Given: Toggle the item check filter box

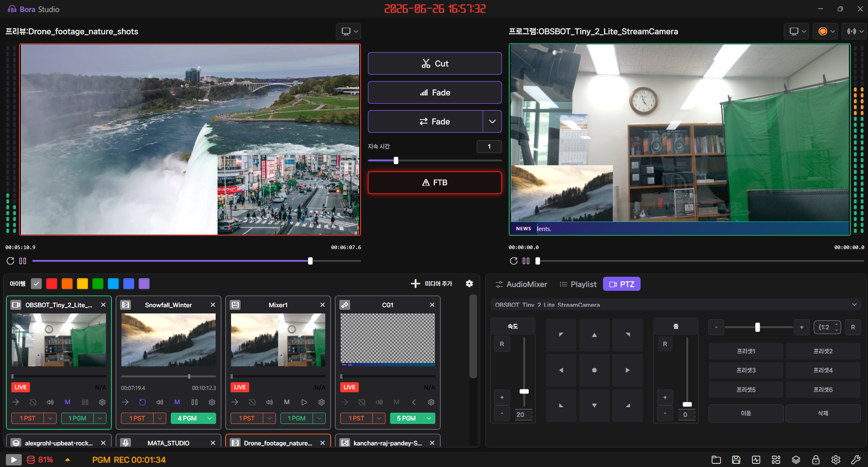Looking at the screenshot, I should pos(36,284).
